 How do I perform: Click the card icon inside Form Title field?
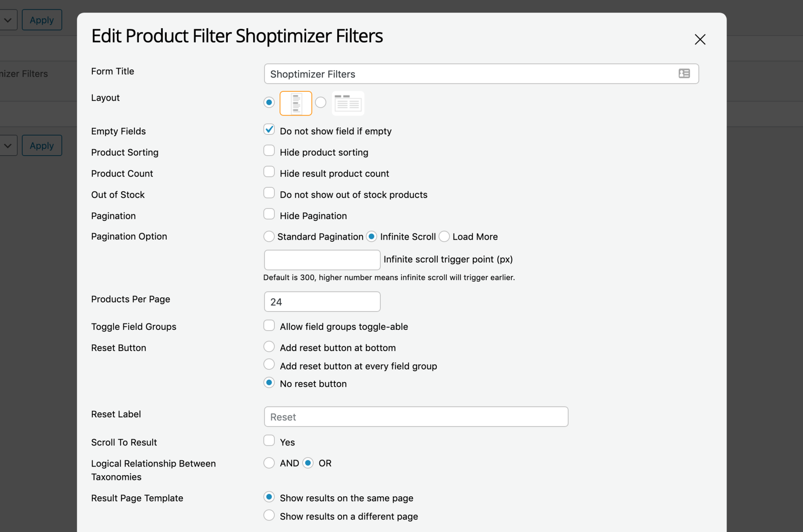pyautogui.click(x=684, y=74)
